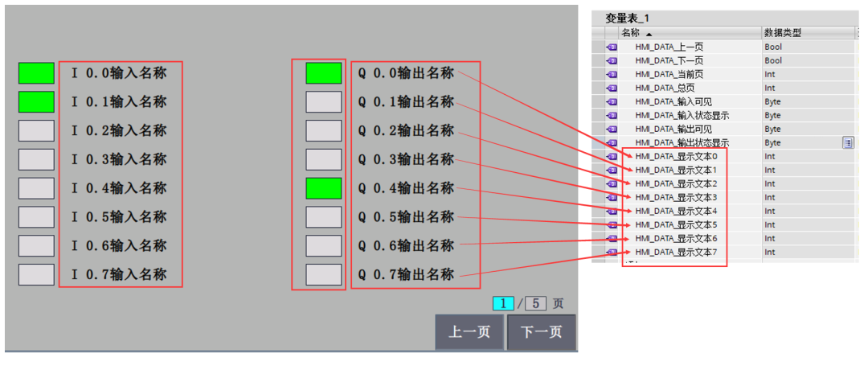Click the 下一页 button

pos(542,332)
